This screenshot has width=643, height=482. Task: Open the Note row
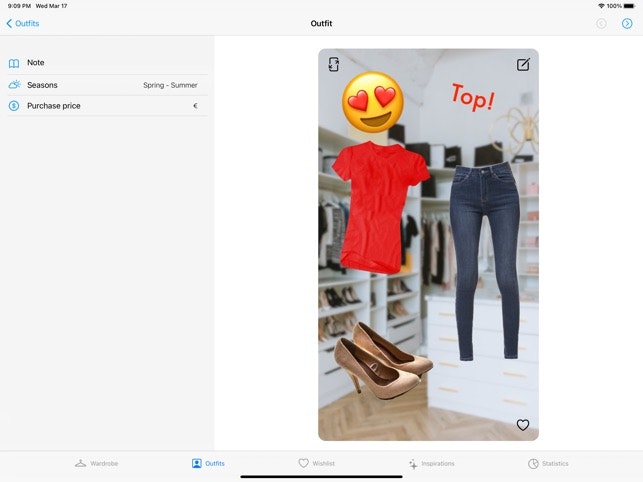(x=107, y=63)
